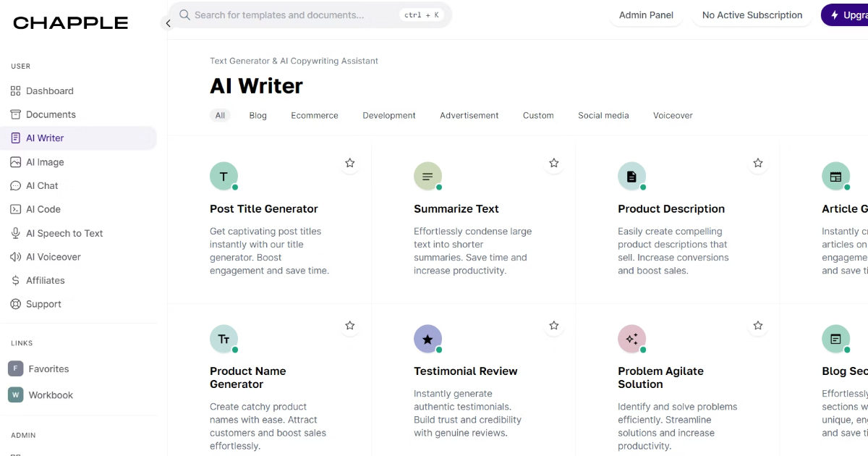Click the Upgrade button with lightning icon
Viewport: 868px width, 456px height.
[x=845, y=14]
